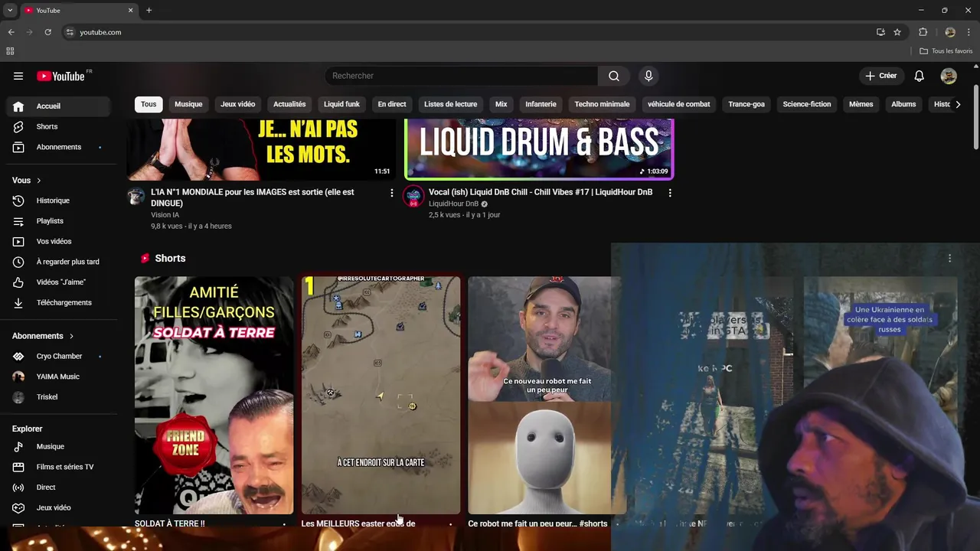Focus the Rechercher search field
The width and height of the screenshot is (980, 551).
point(462,76)
